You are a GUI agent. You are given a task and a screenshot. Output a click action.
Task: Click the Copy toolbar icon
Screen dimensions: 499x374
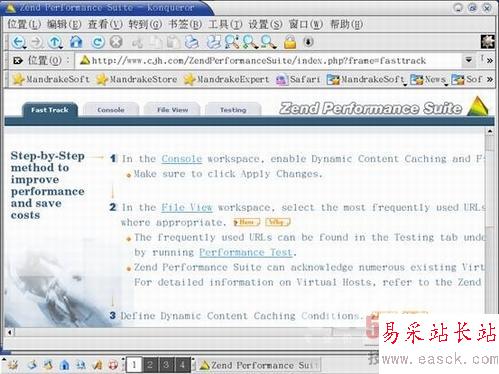tap(156, 42)
